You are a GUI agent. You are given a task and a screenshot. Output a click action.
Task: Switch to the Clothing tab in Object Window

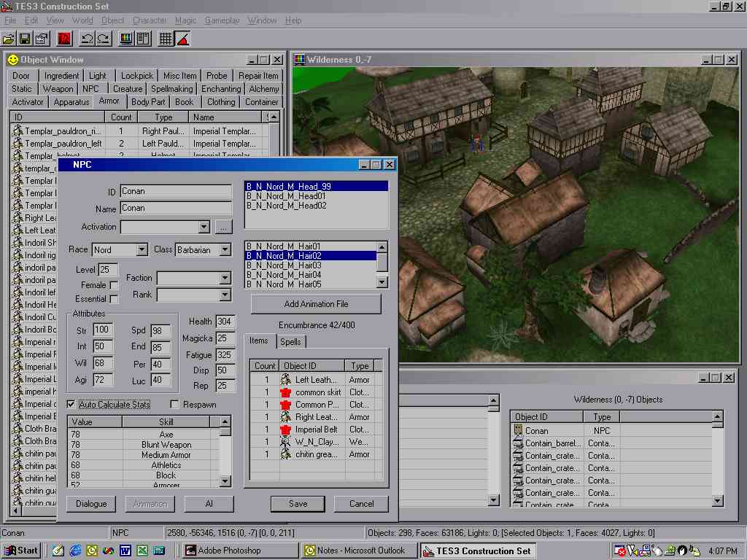point(221,102)
